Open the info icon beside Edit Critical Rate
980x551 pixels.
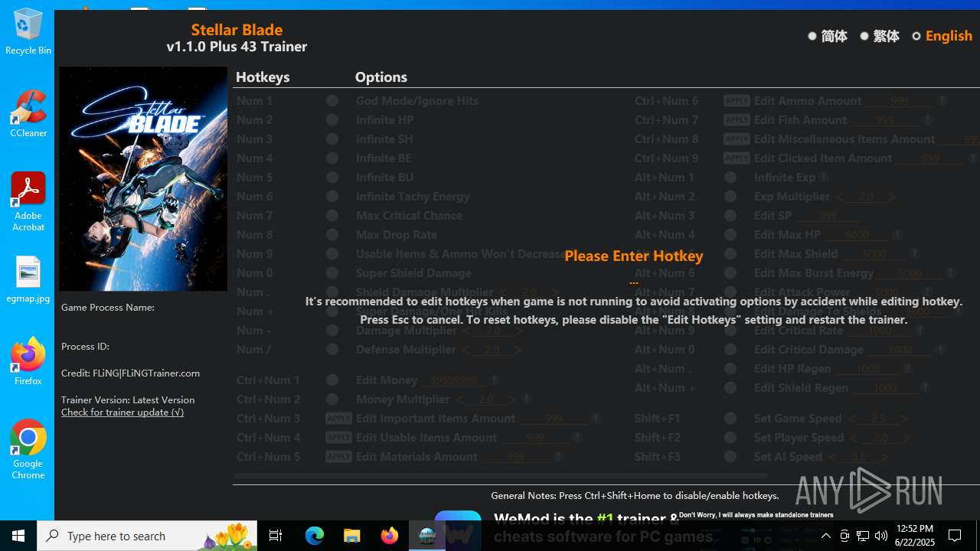pyautogui.click(x=920, y=331)
